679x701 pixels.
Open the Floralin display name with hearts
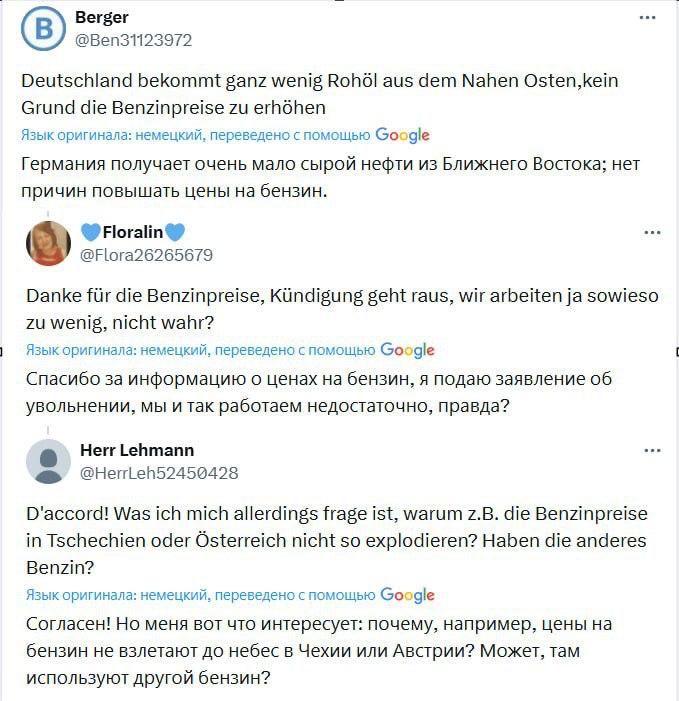133,233
